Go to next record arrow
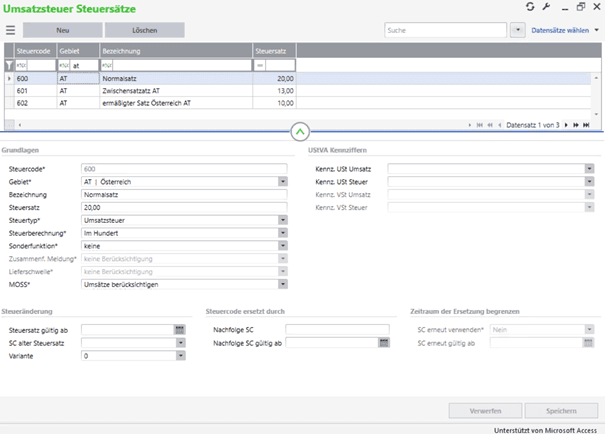The image size is (605, 434). 566,125
